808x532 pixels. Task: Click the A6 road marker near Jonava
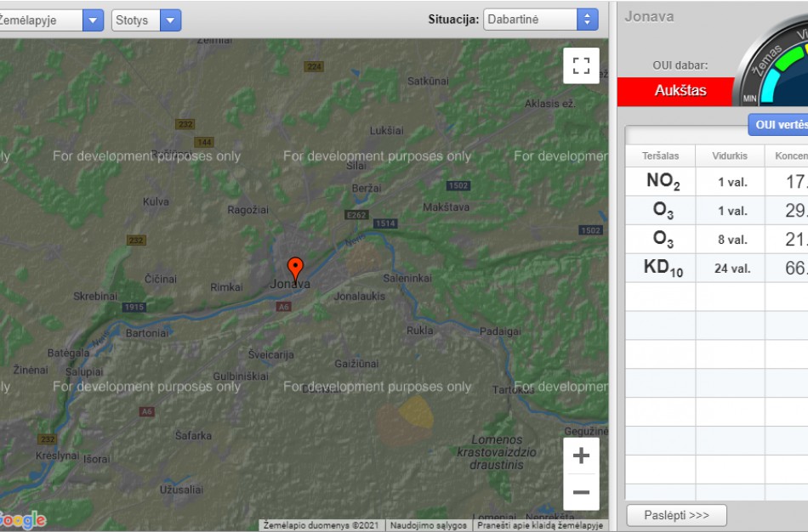click(x=283, y=307)
